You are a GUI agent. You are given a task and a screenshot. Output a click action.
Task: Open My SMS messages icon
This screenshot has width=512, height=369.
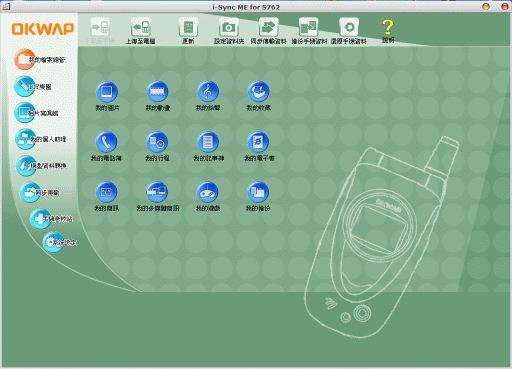point(106,192)
